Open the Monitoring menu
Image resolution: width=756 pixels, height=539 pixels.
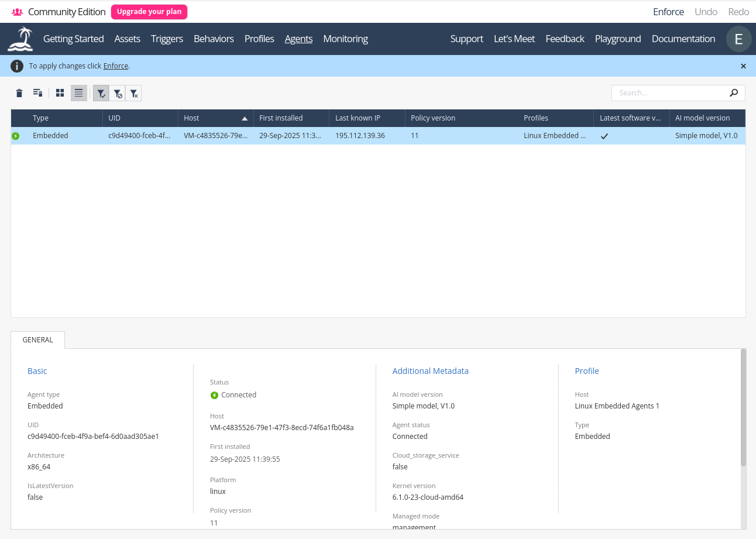(345, 39)
